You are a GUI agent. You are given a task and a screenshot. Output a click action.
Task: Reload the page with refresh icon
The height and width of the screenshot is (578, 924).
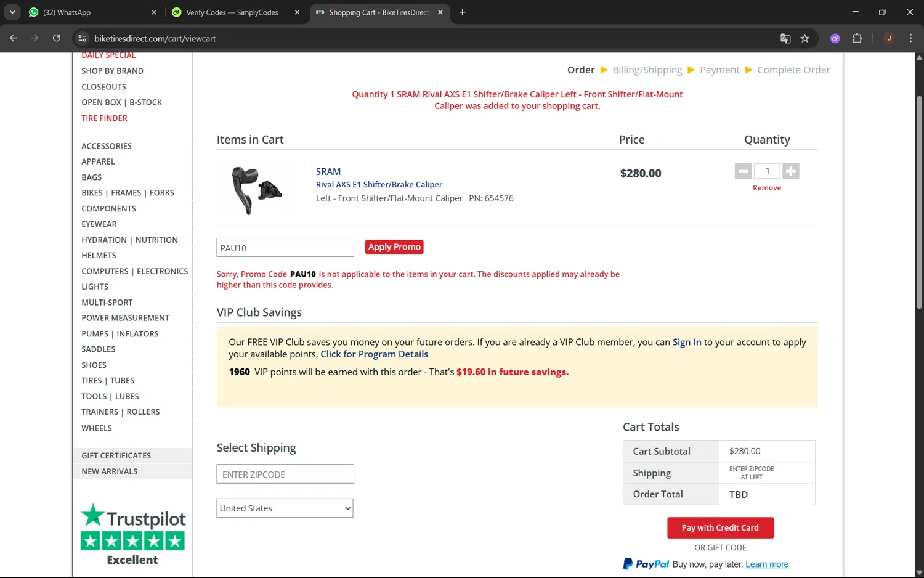pos(56,38)
